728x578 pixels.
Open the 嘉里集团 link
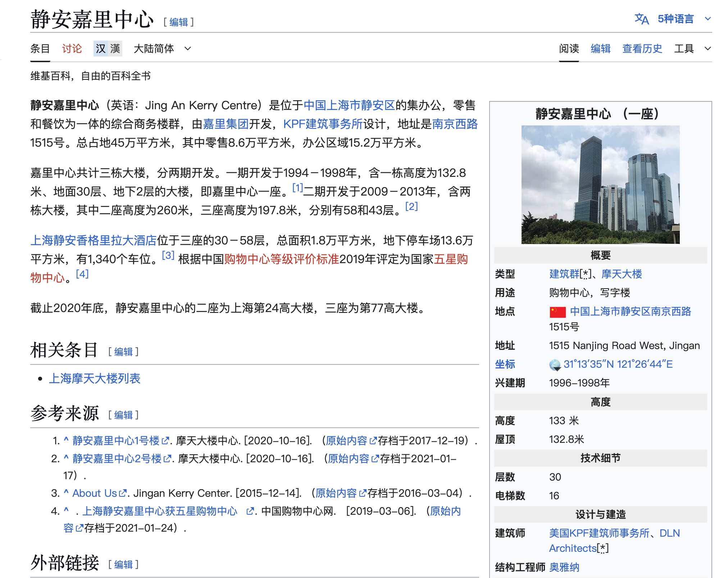226,124
